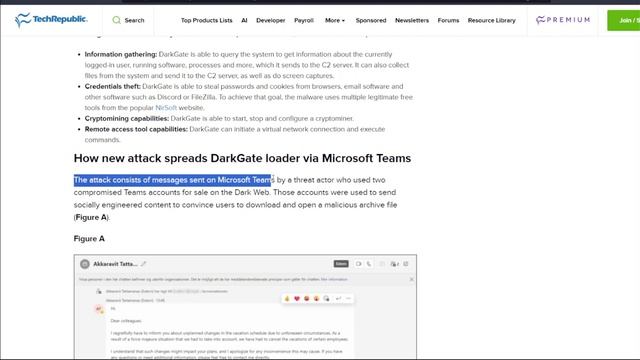This screenshot has width=640, height=360.
Task: Go to Newsletters page
Action: point(412,20)
